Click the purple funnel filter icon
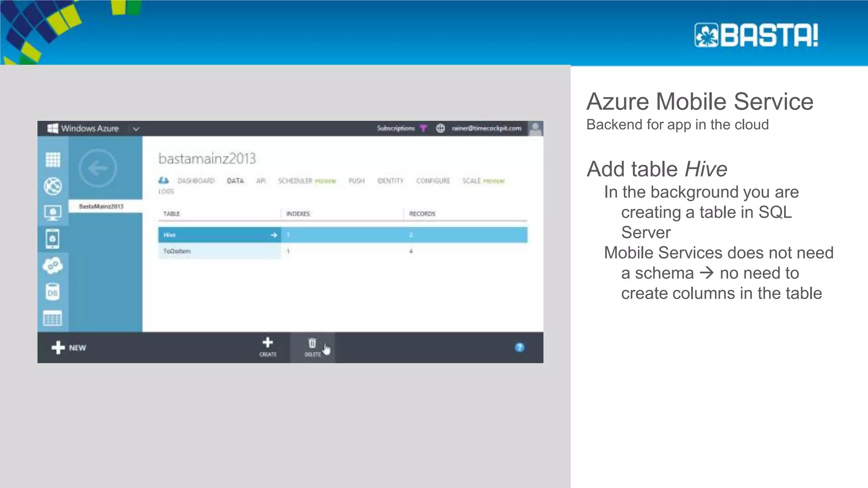The width and height of the screenshot is (868, 488). (x=423, y=128)
